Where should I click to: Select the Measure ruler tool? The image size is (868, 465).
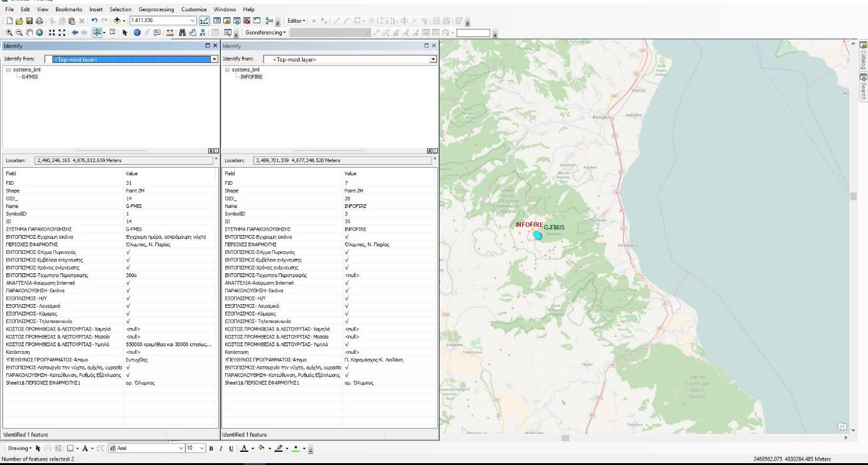170,33
